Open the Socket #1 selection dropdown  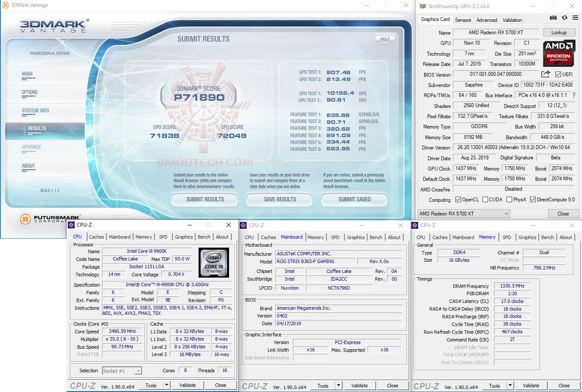tap(137, 371)
